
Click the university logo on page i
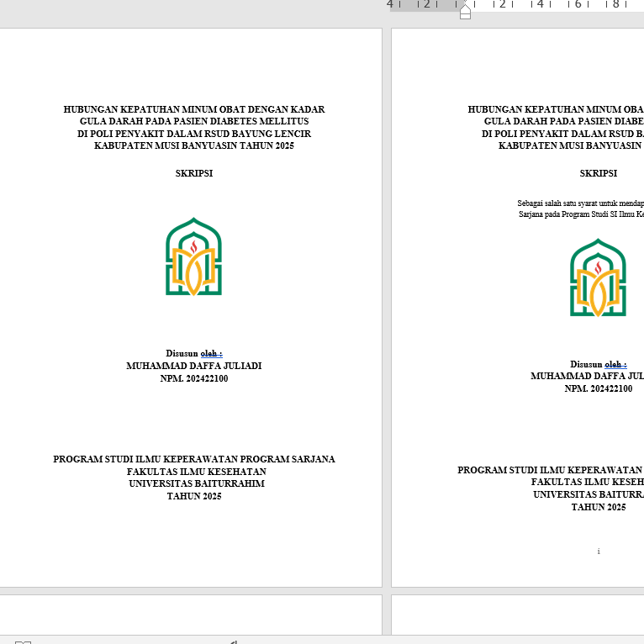coord(598,277)
